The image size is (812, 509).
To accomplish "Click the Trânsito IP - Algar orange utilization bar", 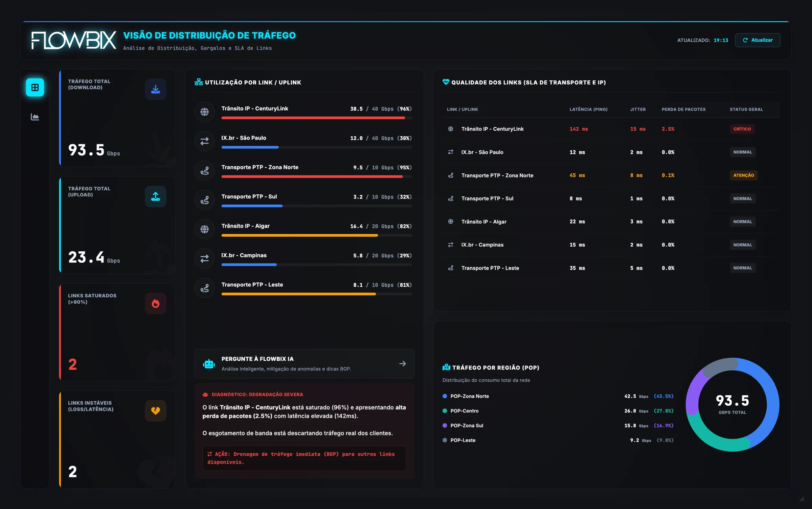I will [299, 235].
